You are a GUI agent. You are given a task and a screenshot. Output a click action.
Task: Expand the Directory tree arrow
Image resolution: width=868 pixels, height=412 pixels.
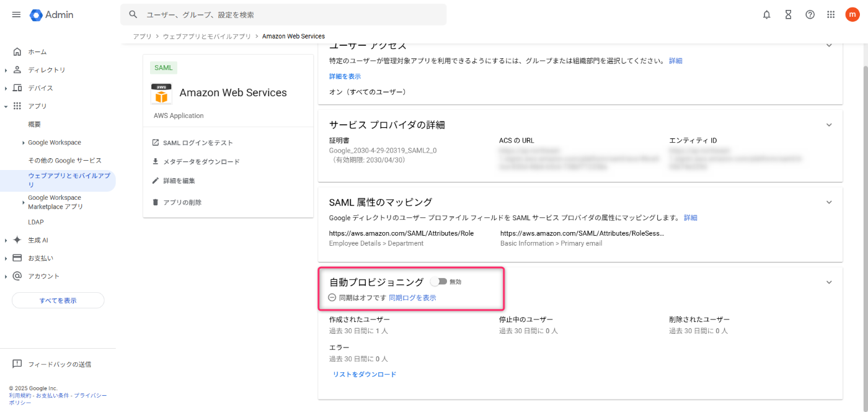point(6,70)
